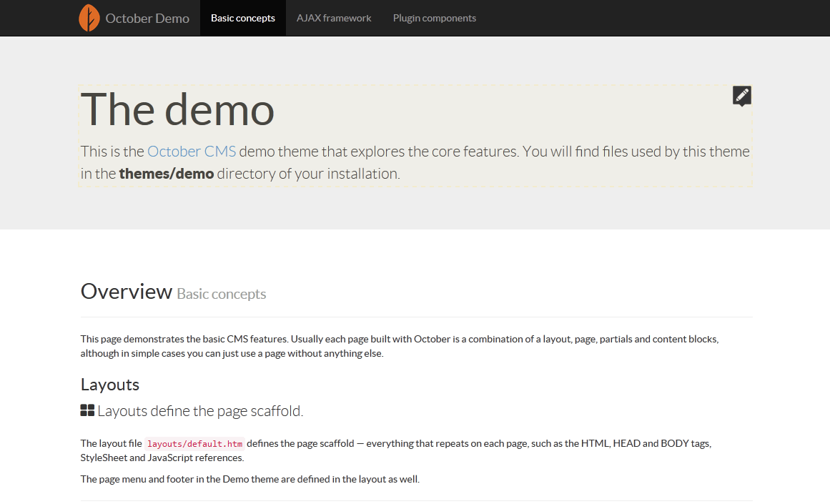Click the pencil edit icon on the demo block
The image size is (830, 504).
pyautogui.click(x=741, y=96)
